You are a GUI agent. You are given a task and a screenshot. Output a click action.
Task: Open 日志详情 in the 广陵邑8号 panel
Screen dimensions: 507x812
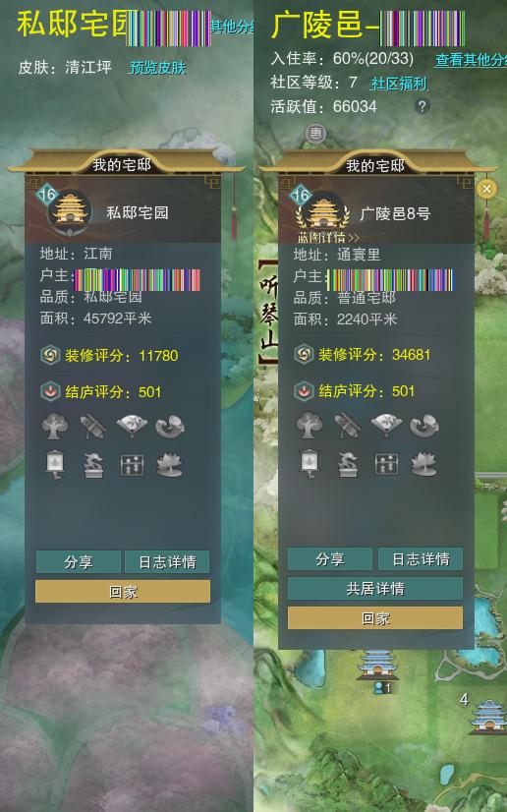(x=421, y=558)
